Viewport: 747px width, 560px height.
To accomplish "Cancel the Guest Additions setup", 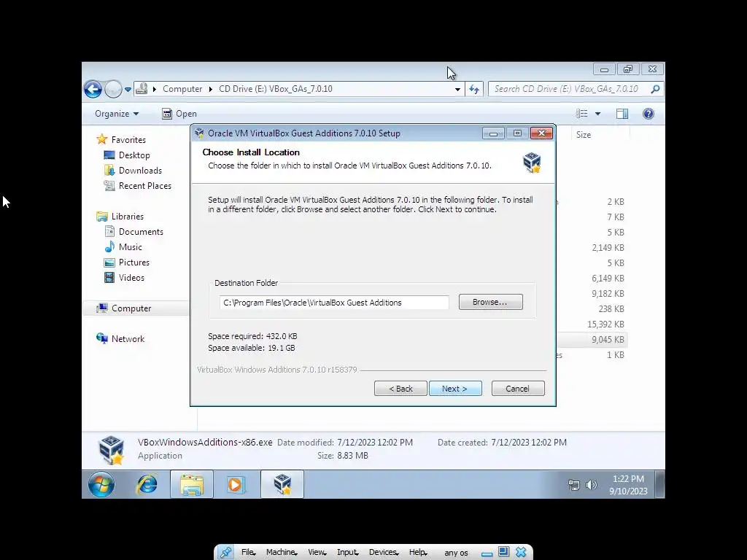I will tap(518, 389).
